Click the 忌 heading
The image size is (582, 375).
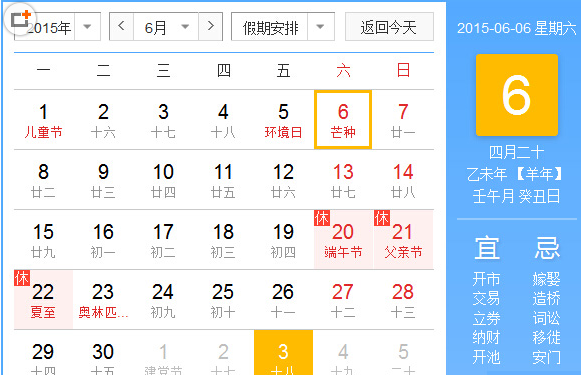pyautogui.click(x=547, y=248)
